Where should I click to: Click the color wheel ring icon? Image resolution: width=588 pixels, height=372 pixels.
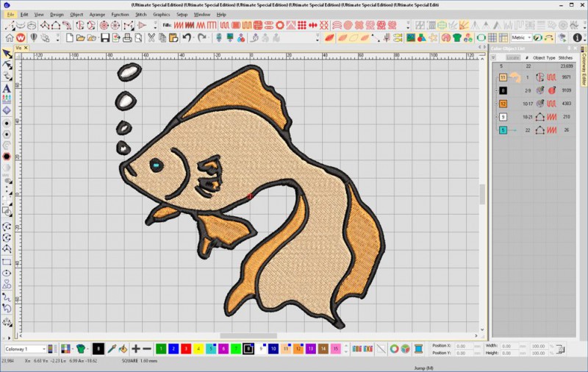point(394,349)
